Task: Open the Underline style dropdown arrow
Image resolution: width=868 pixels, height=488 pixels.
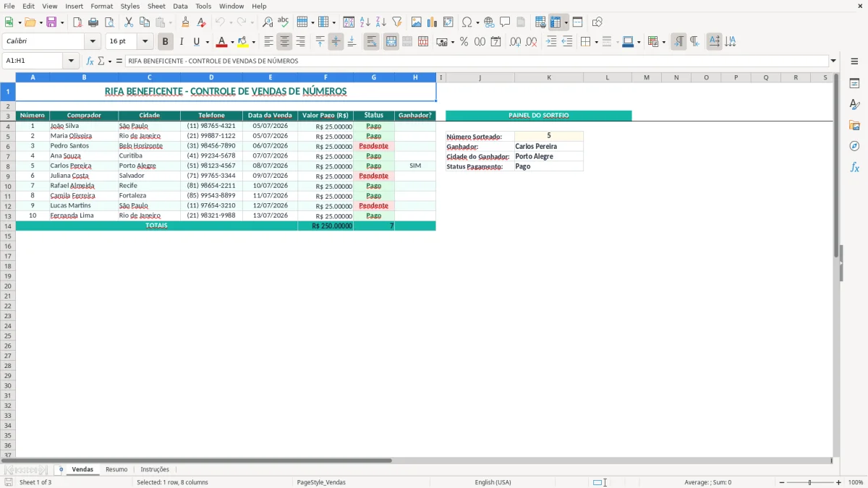Action: click(207, 42)
